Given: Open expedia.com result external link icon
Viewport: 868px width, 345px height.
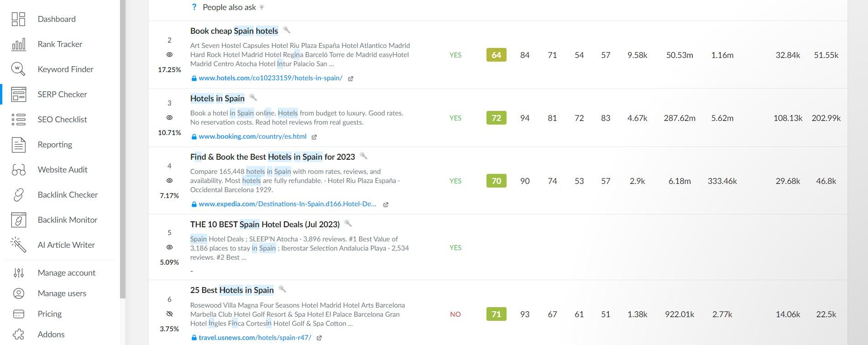Looking at the screenshot, I should (x=386, y=204).
